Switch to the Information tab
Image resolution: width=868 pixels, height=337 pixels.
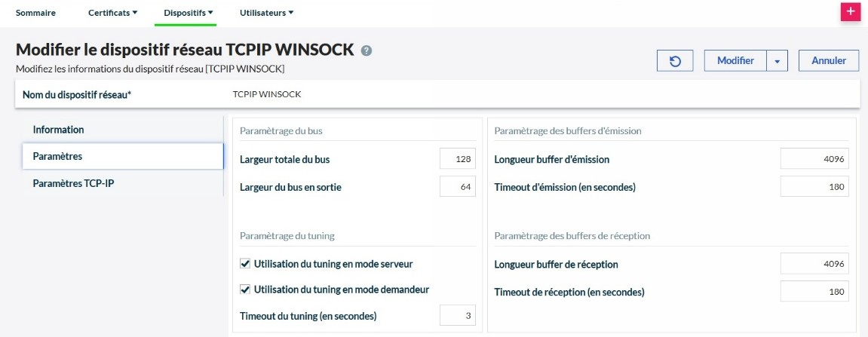(x=58, y=130)
